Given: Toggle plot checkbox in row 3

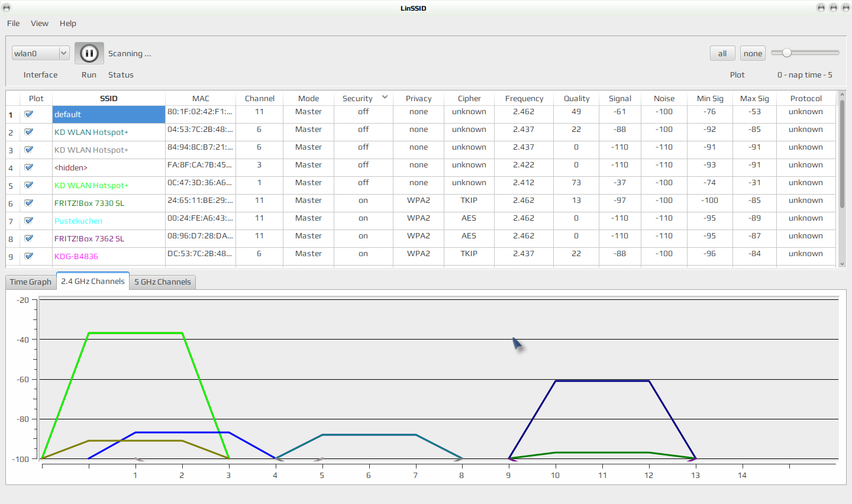Looking at the screenshot, I should click(28, 150).
